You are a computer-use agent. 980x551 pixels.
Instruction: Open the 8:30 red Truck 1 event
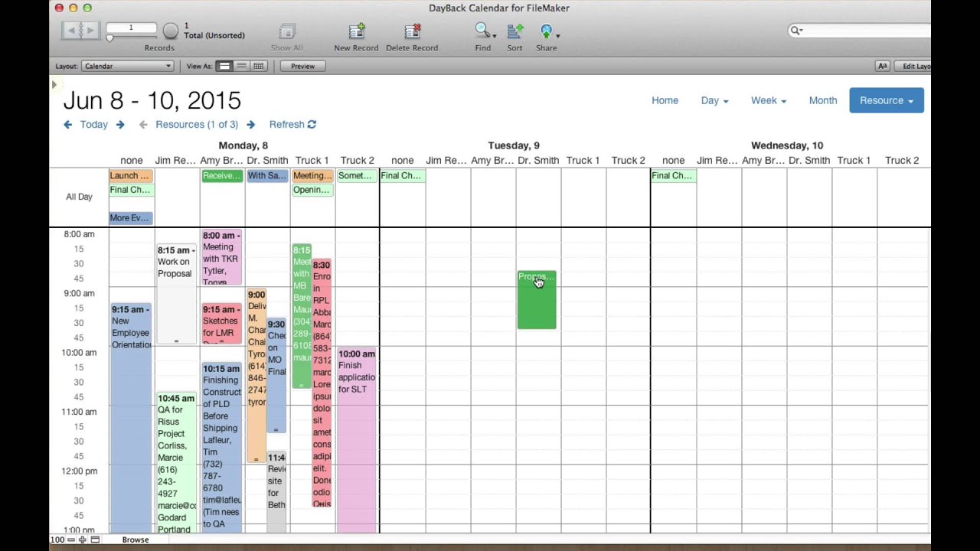coord(322,383)
